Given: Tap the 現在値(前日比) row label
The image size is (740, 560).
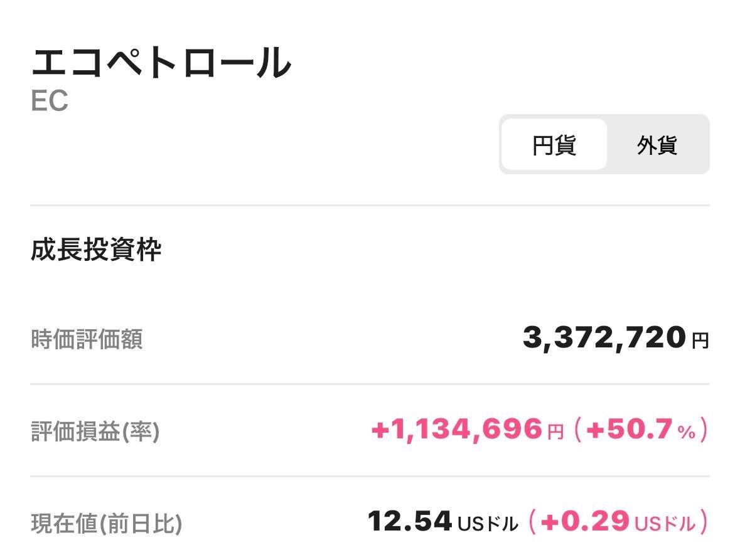Looking at the screenshot, I should (x=106, y=523).
